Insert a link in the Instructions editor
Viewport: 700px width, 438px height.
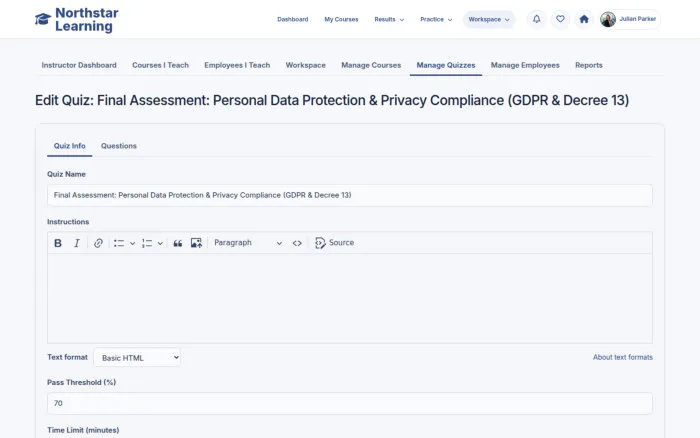[x=98, y=243]
